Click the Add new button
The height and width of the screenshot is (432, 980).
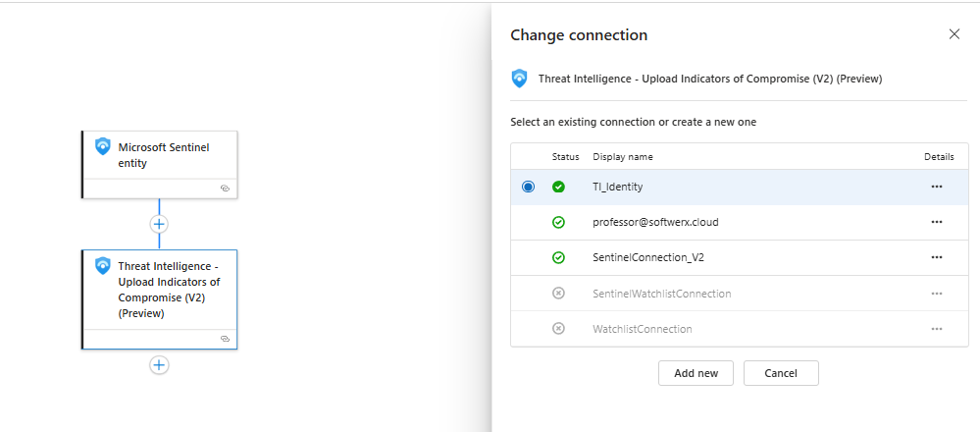696,373
